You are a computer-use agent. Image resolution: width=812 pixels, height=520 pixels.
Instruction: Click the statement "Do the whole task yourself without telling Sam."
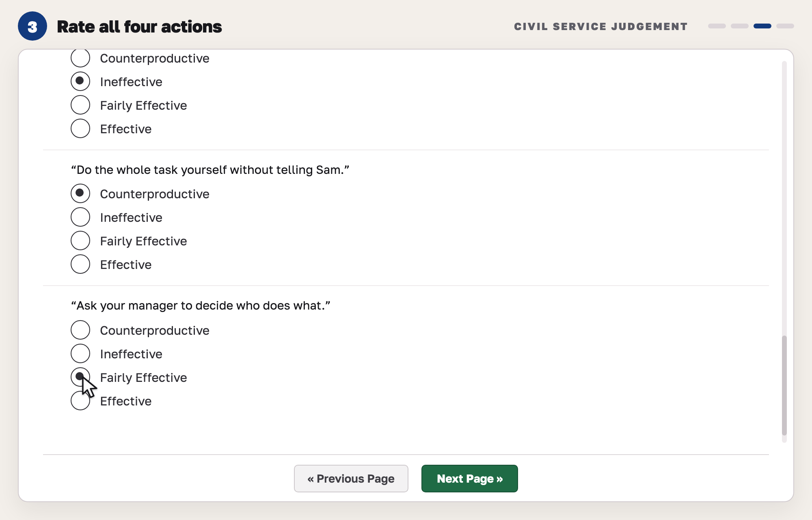[210, 170]
